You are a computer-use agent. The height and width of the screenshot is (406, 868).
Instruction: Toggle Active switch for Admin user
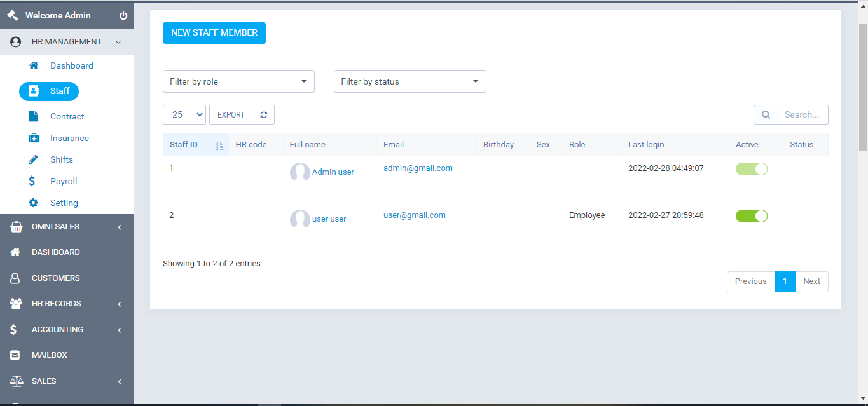coord(752,168)
